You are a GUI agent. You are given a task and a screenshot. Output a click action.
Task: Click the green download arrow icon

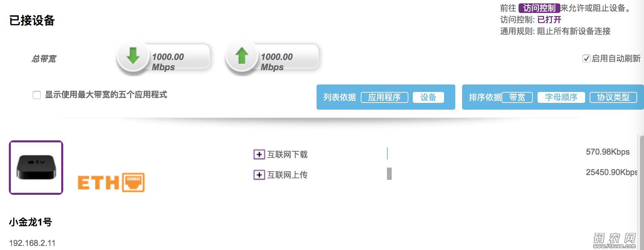point(133,56)
